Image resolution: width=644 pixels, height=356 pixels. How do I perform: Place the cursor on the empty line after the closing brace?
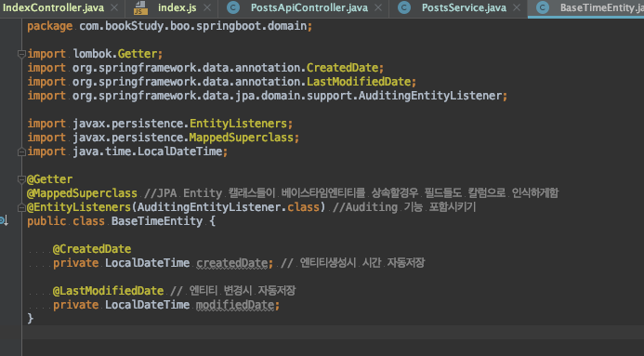[x=333, y=333]
